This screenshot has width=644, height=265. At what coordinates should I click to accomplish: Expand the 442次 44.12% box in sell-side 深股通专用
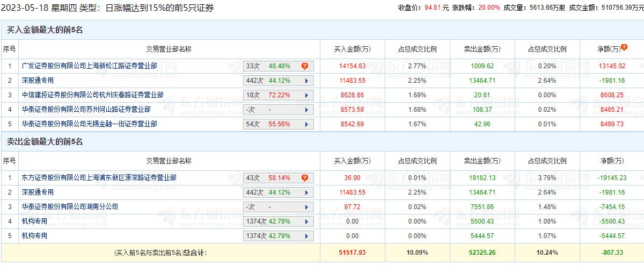click(279, 192)
